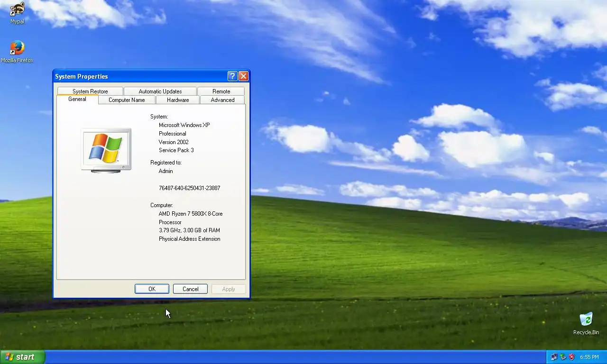Select the General tab

point(77,99)
